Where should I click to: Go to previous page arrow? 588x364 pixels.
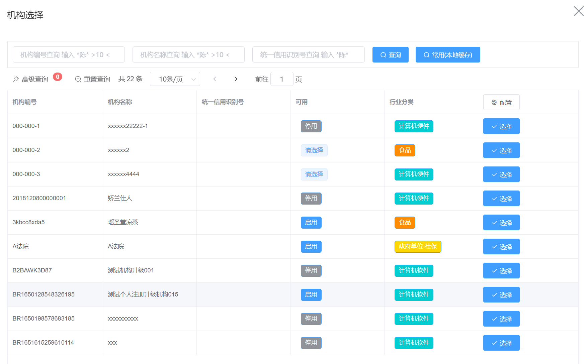(x=215, y=79)
